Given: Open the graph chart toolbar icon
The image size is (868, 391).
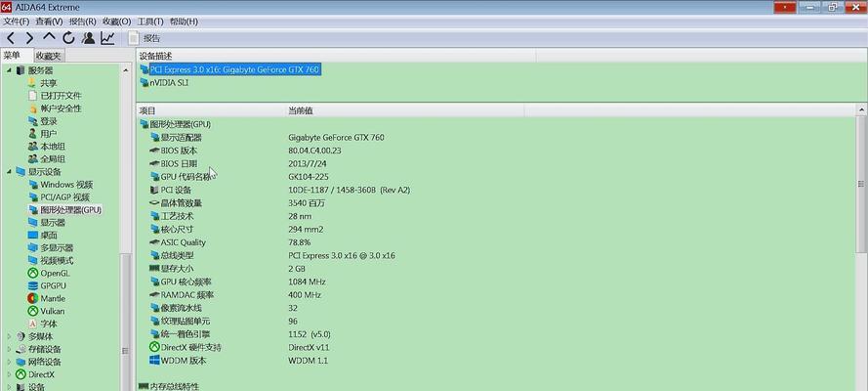Looking at the screenshot, I should pos(107,38).
